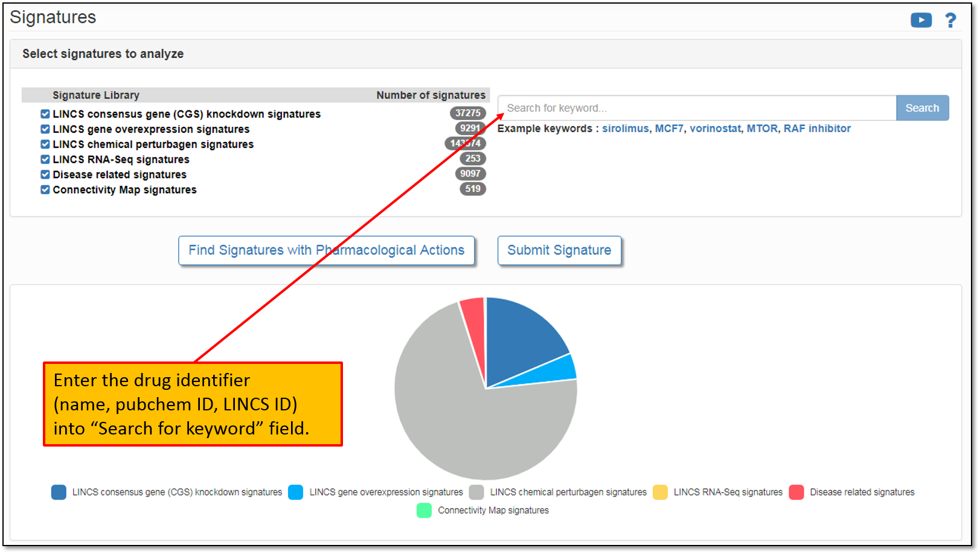Image resolution: width=980 pixels, height=554 pixels.
Task: Focus the Search for keyword field
Action: pos(697,108)
